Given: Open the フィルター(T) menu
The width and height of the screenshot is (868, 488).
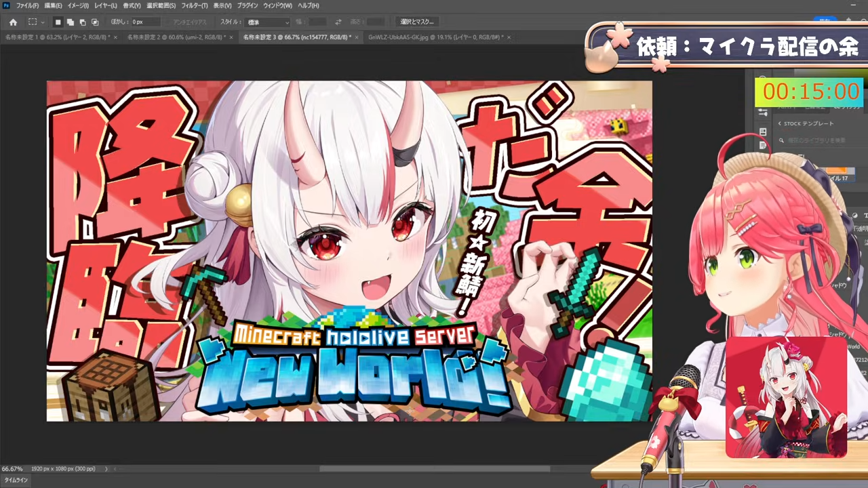Looking at the screenshot, I should coord(195,5).
